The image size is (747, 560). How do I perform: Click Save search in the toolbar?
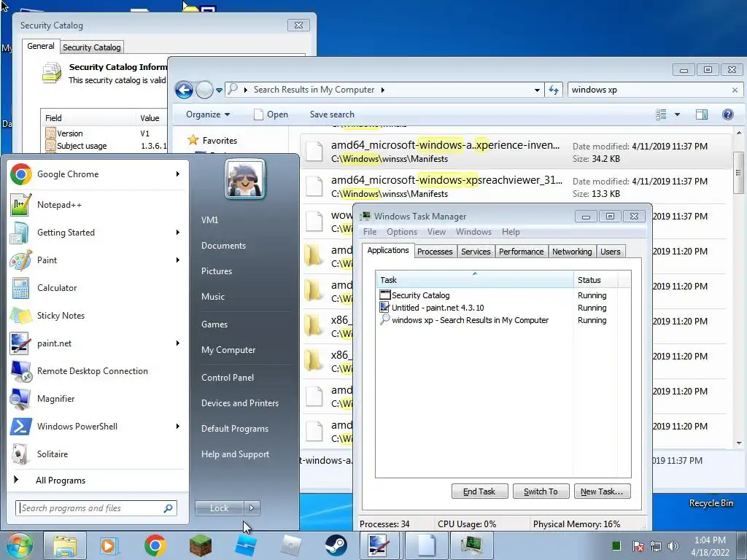(x=332, y=114)
